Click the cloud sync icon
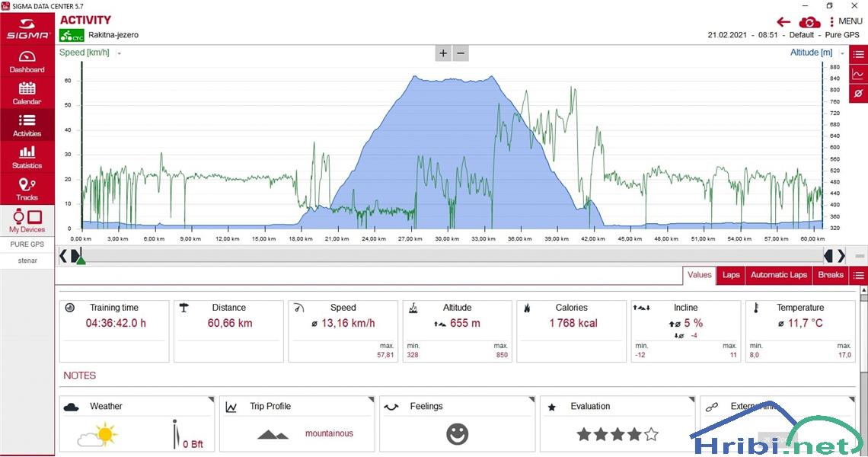The image size is (868, 457). pyautogui.click(x=809, y=22)
